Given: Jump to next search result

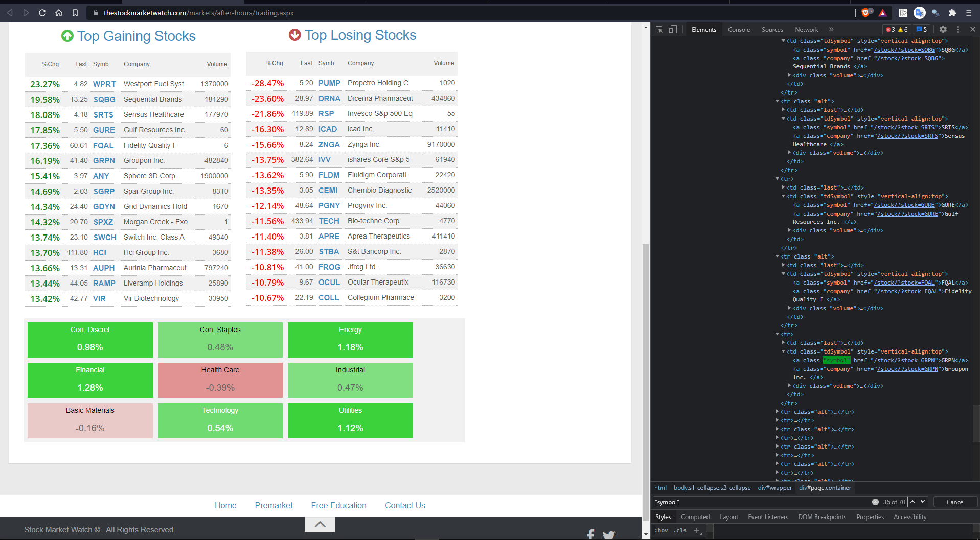Looking at the screenshot, I should (923, 502).
